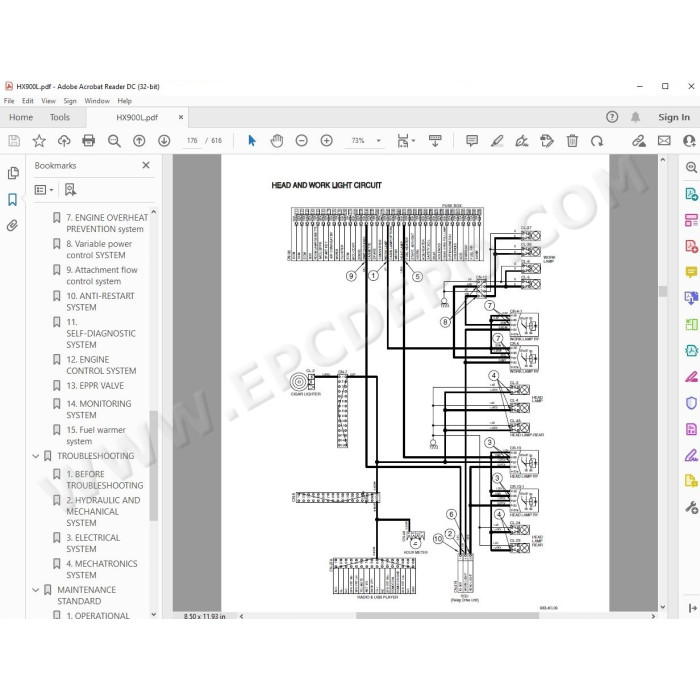
Task: Switch to Tools tab
Action: [60, 117]
